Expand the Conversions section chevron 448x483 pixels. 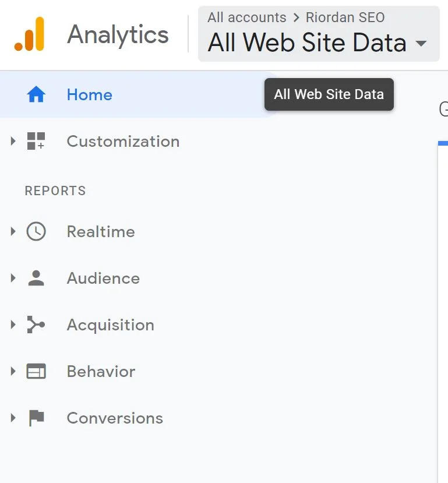pos(13,418)
